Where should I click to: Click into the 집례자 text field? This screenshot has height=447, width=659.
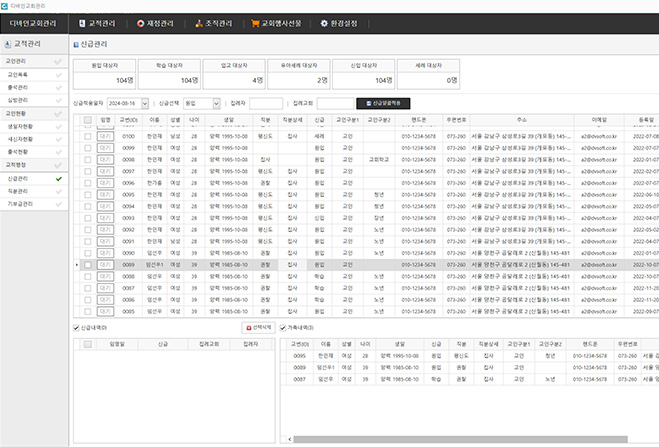point(265,102)
